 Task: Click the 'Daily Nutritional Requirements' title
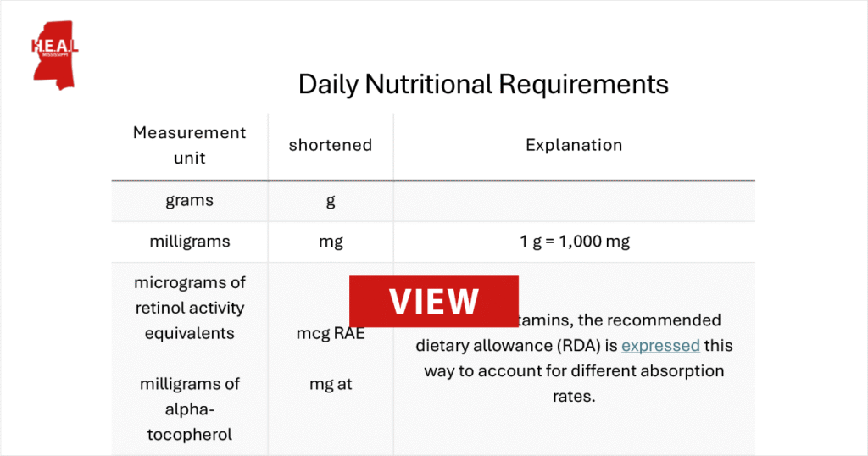click(x=483, y=84)
